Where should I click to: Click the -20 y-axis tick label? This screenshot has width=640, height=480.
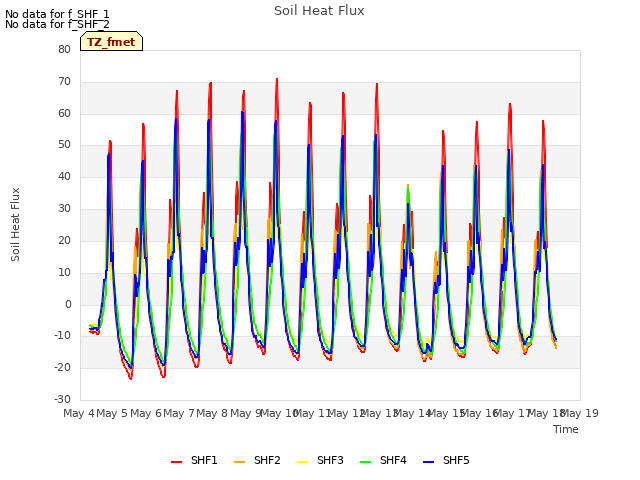63,368
